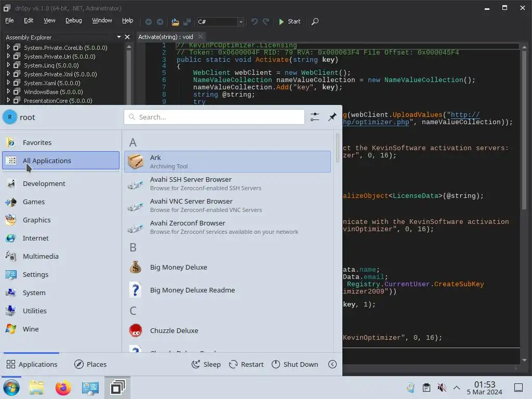Viewport: 532px width, 399px height.
Task: Launch Avahi SSH Server Browser
Action: [228, 183]
